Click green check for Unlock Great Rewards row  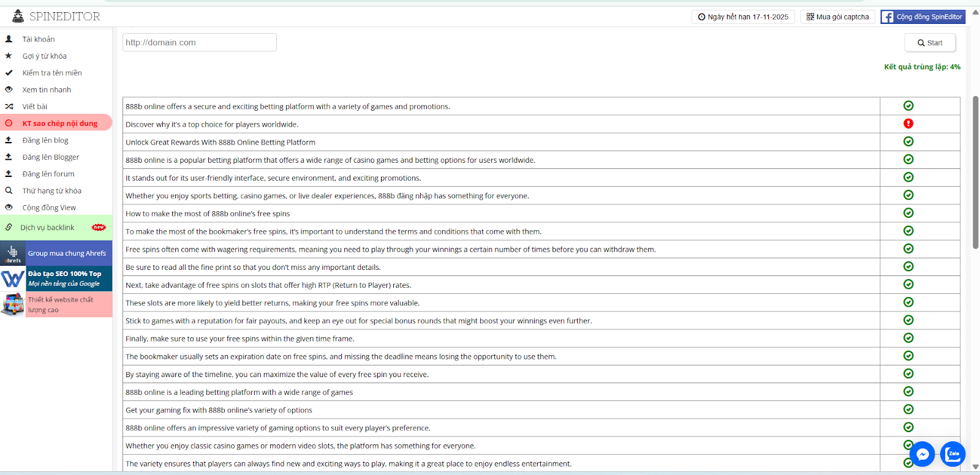point(908,141)
